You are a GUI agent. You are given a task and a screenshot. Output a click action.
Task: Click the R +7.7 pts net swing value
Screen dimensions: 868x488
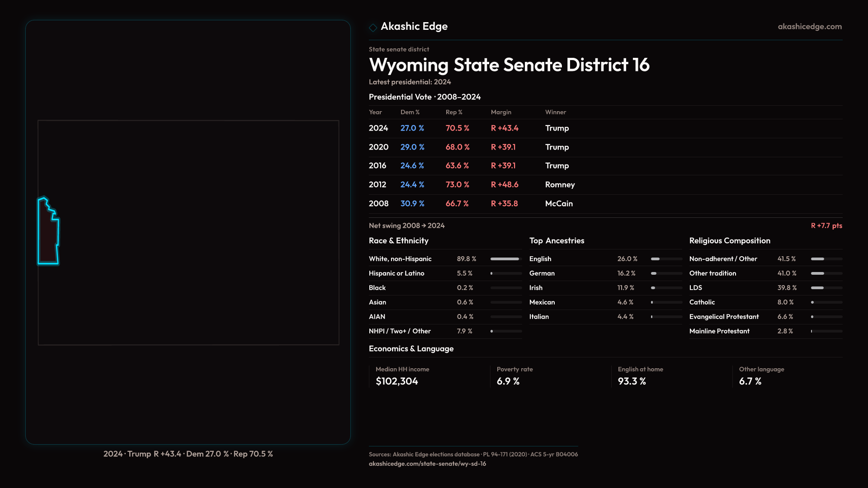point(826,225)
